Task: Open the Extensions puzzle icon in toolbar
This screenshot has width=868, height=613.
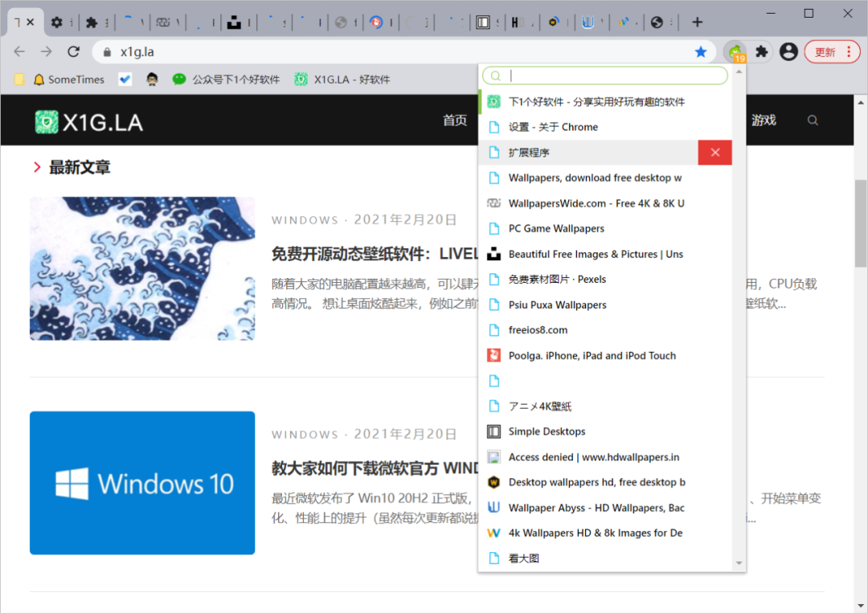Action: pos(762,51)
